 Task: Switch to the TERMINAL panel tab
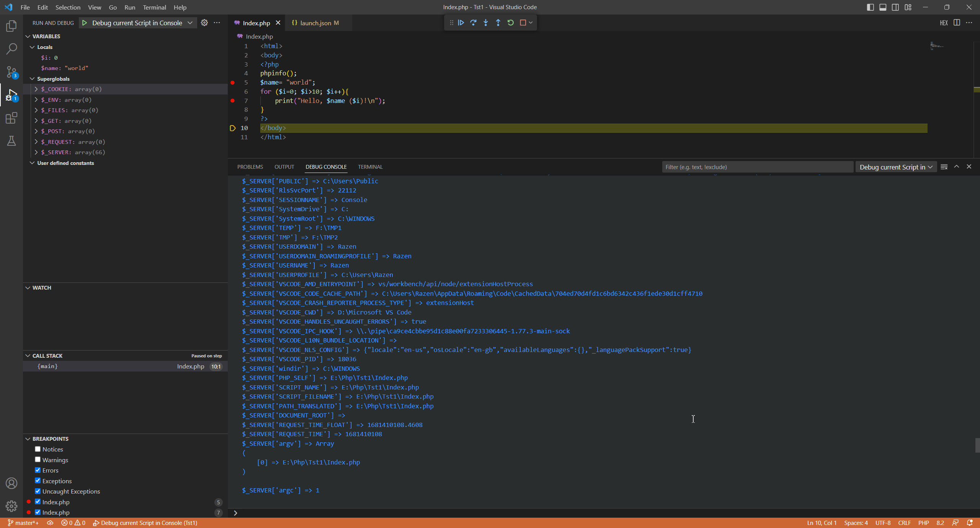(x=370, y=167)
